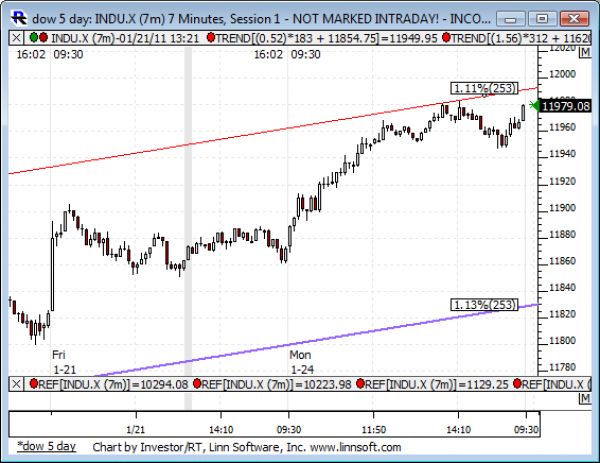This screenshot has height=463, width=600.
Task: Open the *dow 5 day chart link
Action: pyautogui.click(x=47, y=447)
